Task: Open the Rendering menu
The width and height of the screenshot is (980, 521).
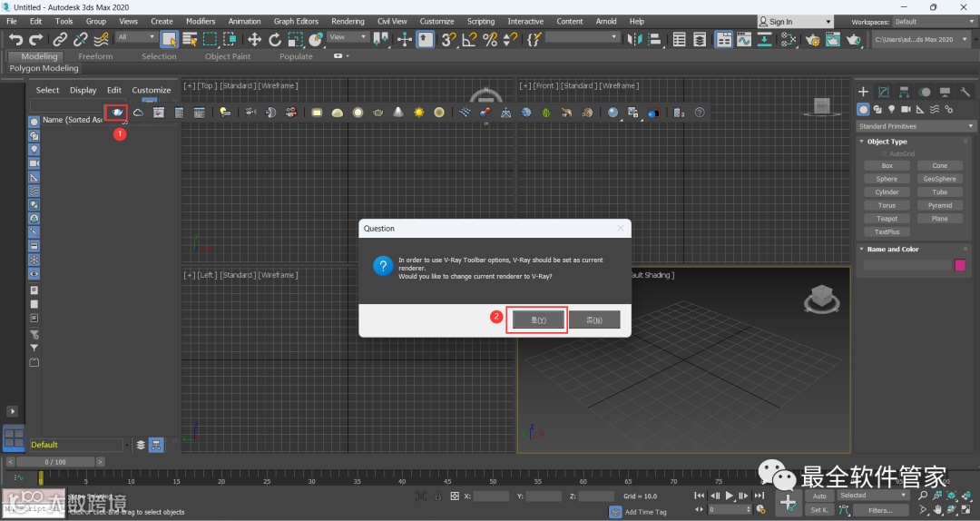Action: pyautogui.click(x=348, y=22)
